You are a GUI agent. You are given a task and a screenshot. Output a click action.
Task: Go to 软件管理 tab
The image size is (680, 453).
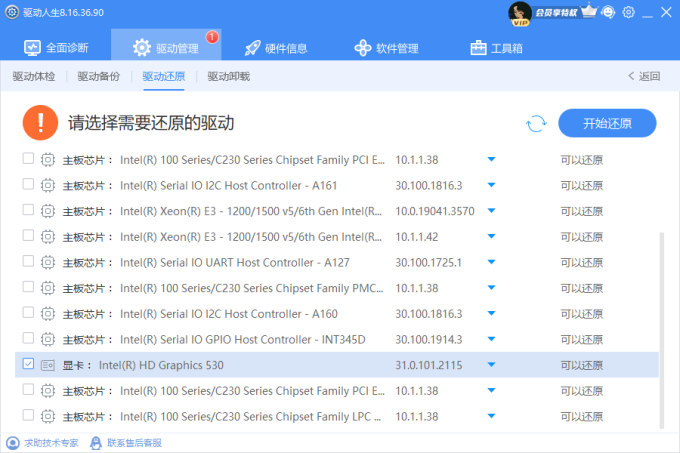pyautogui.click(x=386, y=48)
